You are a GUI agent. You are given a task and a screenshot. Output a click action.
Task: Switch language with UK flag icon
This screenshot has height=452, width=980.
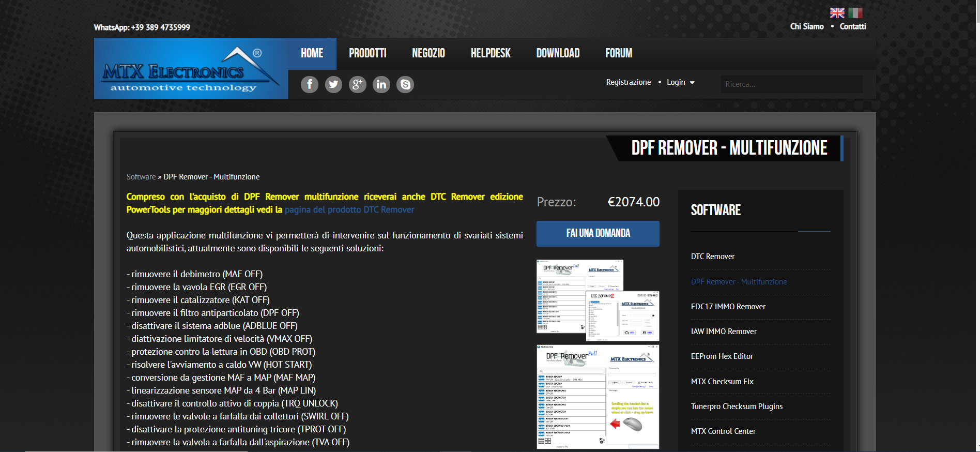[x=837, y=13]
